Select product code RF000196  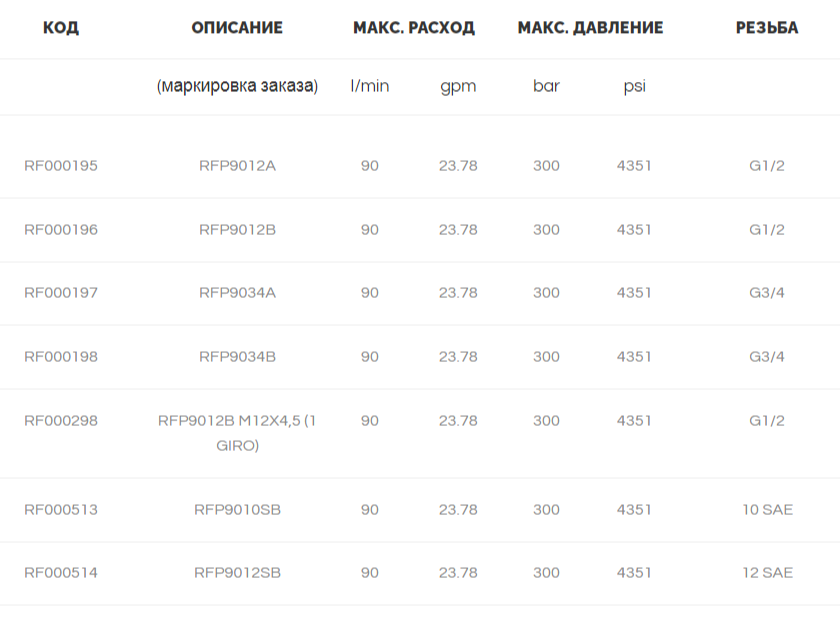[x=61, y=230]
